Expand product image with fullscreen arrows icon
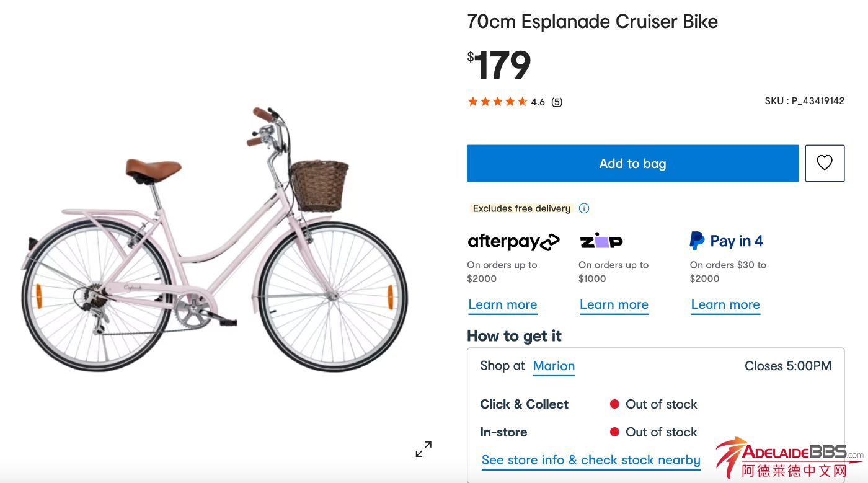Image resolution: width=868 pixels, height=483 pixels. (x=423, y=449)
